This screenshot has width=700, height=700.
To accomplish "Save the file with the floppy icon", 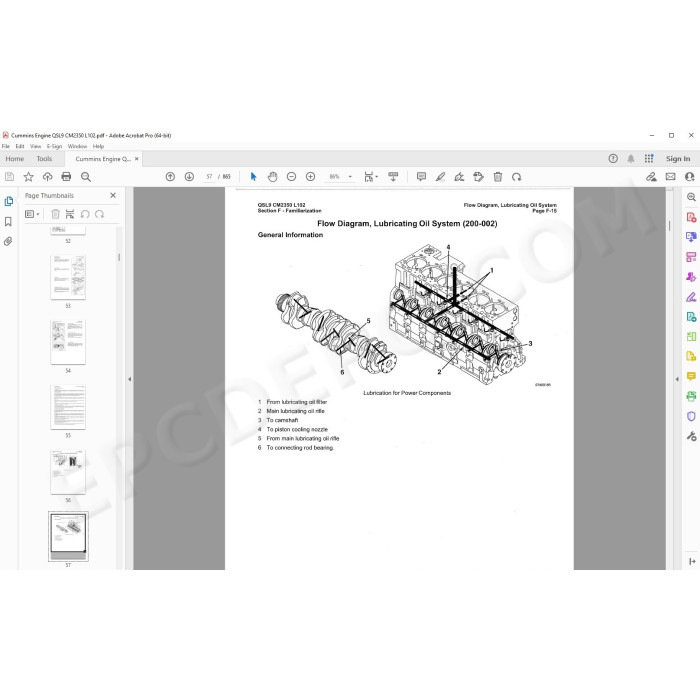I will 9,177.
